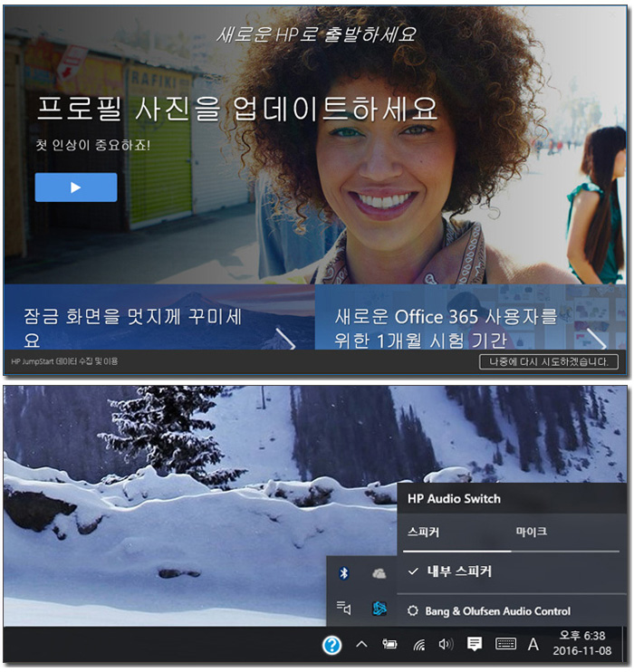The height and width of the screenshot is (672, 634).
Task: Click the blue cube tray icon
Action: click(379, 608)
